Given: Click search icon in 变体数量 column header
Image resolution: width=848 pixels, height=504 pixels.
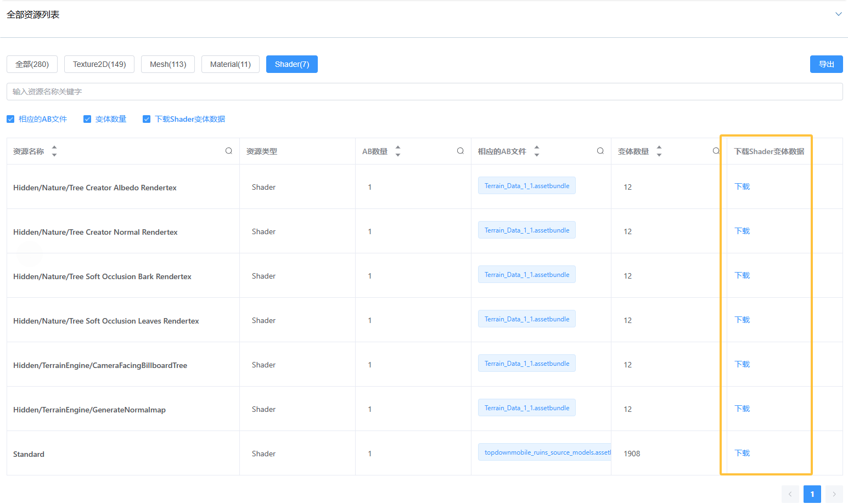Looking at the screenshot, I should click(716, 151).
